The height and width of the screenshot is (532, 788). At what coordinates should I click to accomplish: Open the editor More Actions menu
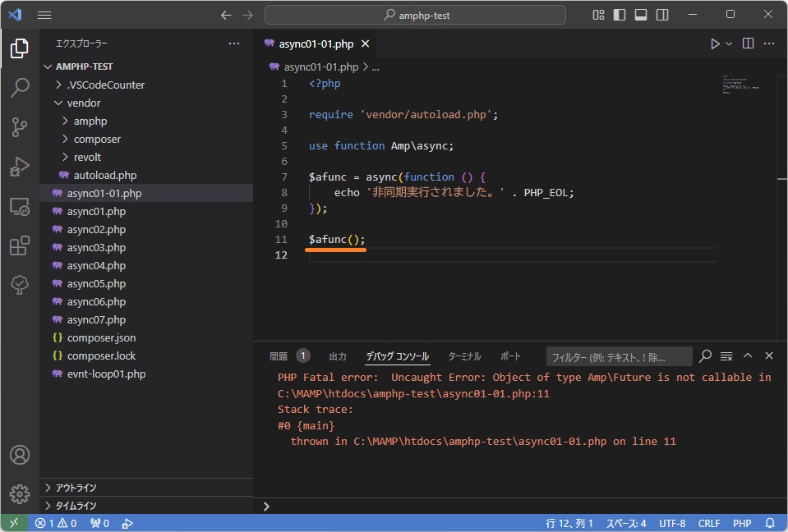click(x=769, y=44)
